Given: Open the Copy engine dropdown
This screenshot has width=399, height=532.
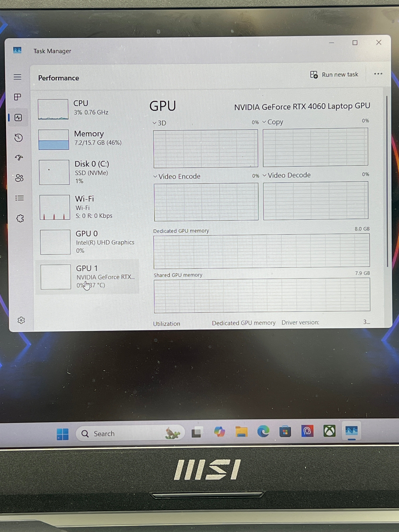Looking at the screenshot, I should tap(273, 122).
